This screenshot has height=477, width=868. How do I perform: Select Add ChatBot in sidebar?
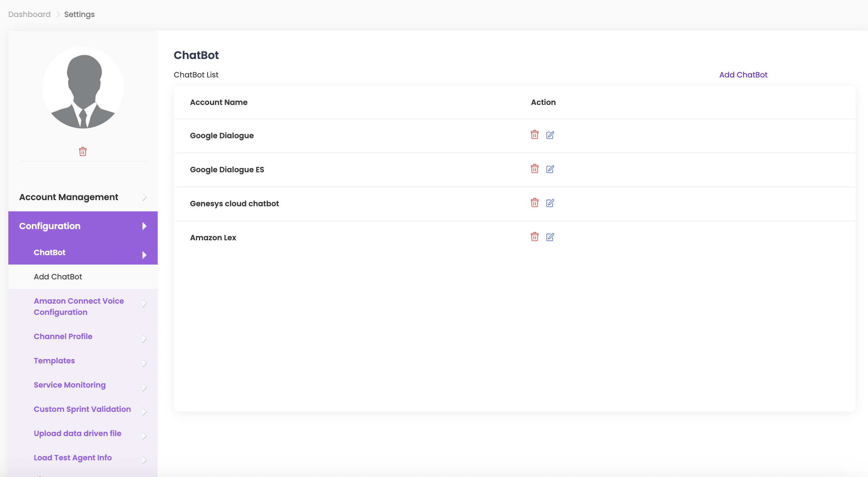(58, 277)
